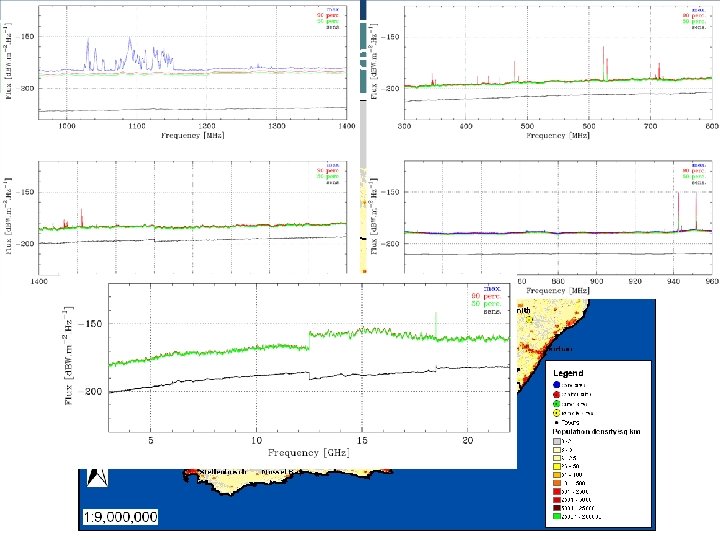Viewport: 720px width, 540px height.
Task: Click the -200 flux tick in the GHz chart
Action: (90, 392)
